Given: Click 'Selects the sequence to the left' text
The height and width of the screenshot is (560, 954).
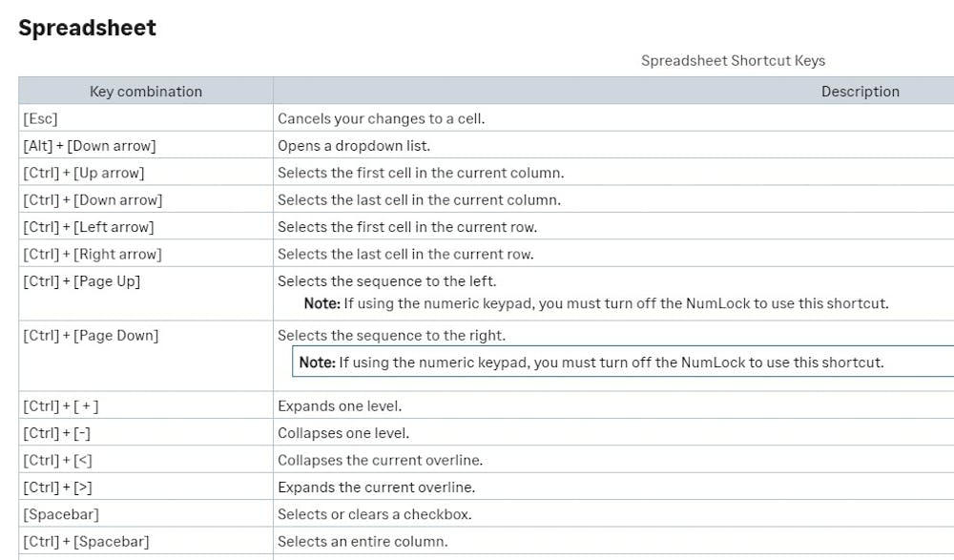Looking at the screenshot, I should pyautogui.click(x=386, y=281).
